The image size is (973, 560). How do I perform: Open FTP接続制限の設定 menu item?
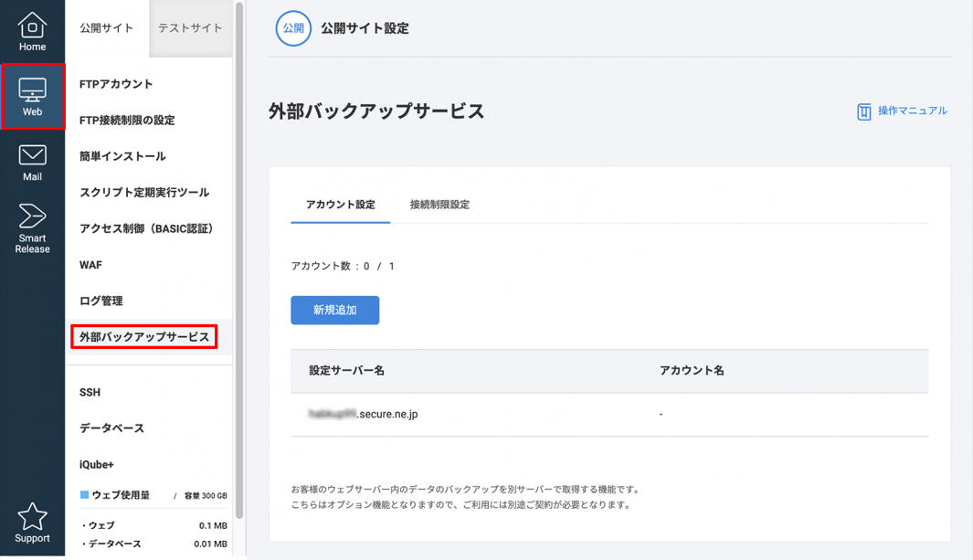(x=127, y=121)
